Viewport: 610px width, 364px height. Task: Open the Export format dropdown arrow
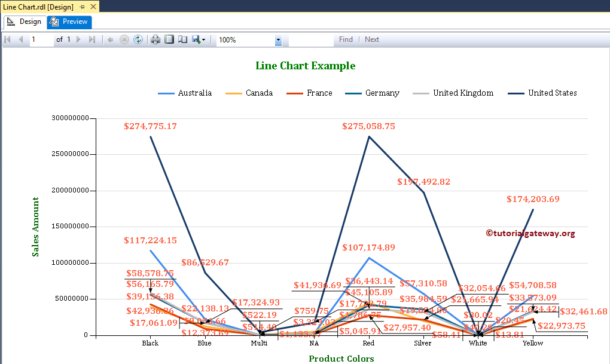(203, 39)
